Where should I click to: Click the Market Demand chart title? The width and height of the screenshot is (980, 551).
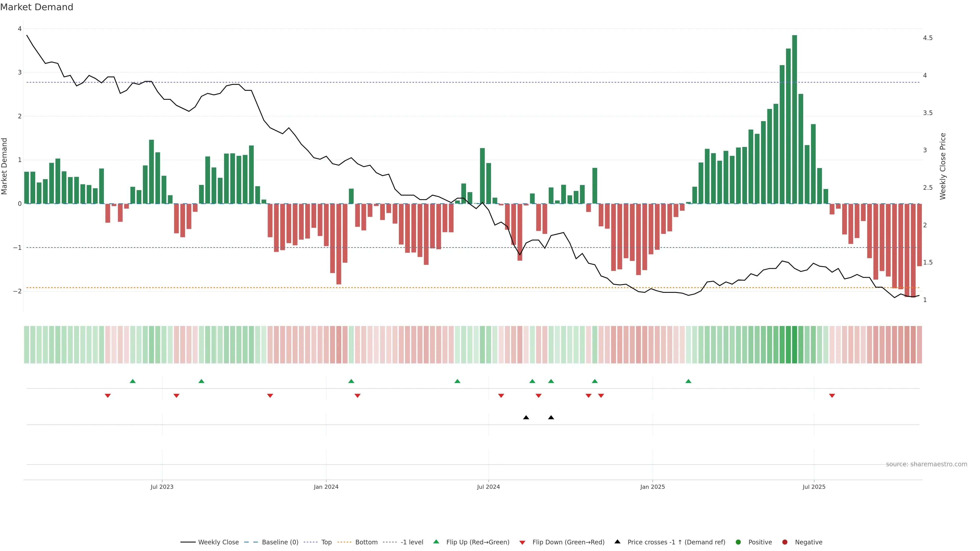(36, 7)
